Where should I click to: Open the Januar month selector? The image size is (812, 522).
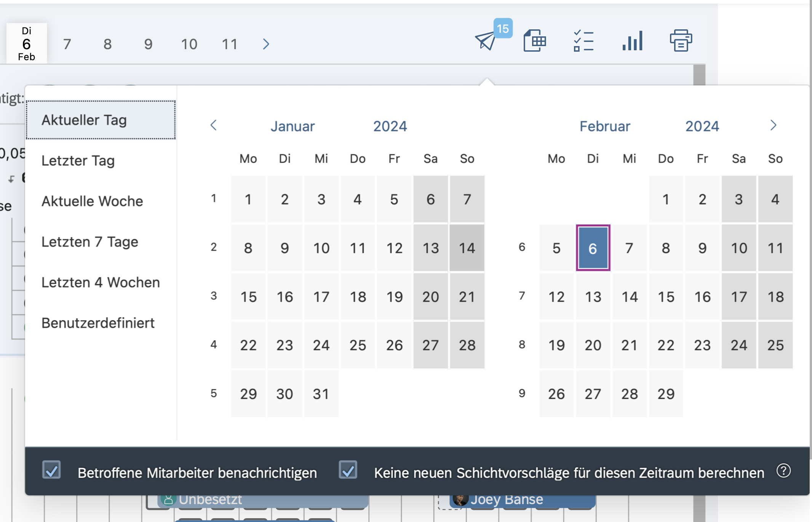293,126
